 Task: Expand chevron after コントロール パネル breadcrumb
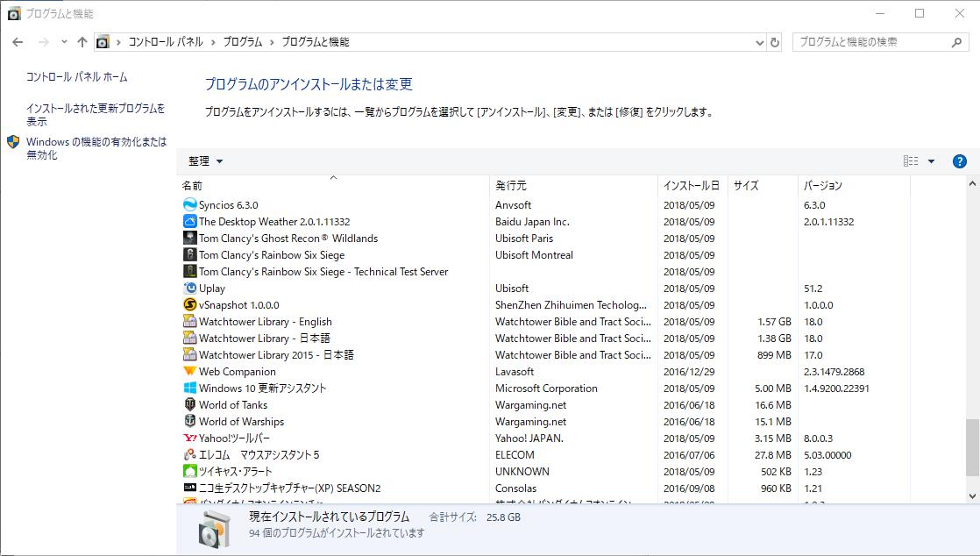[x=212, y=42]
